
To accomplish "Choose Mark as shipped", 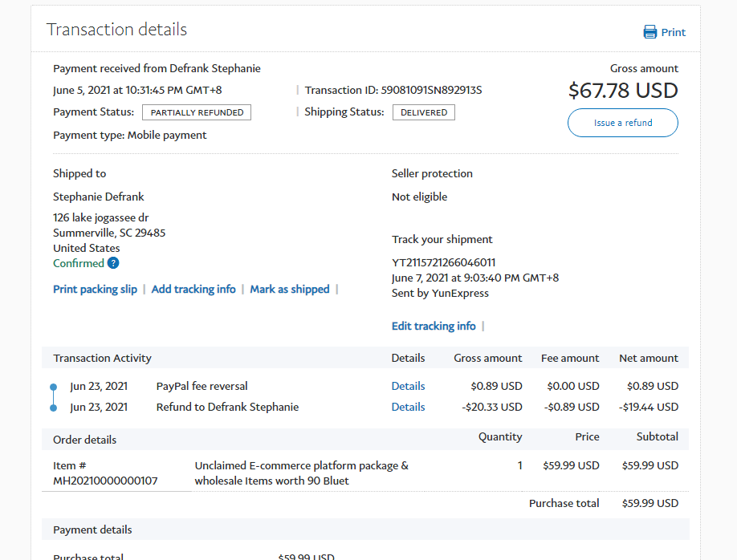I will click(289, 289).
